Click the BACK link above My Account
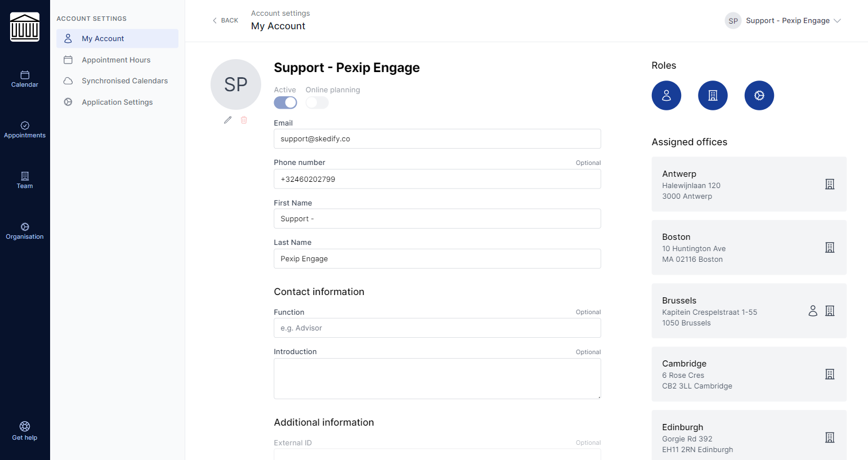Image resolution: width=868 pixels, height=460 pixels. click(x=225, y=20)
